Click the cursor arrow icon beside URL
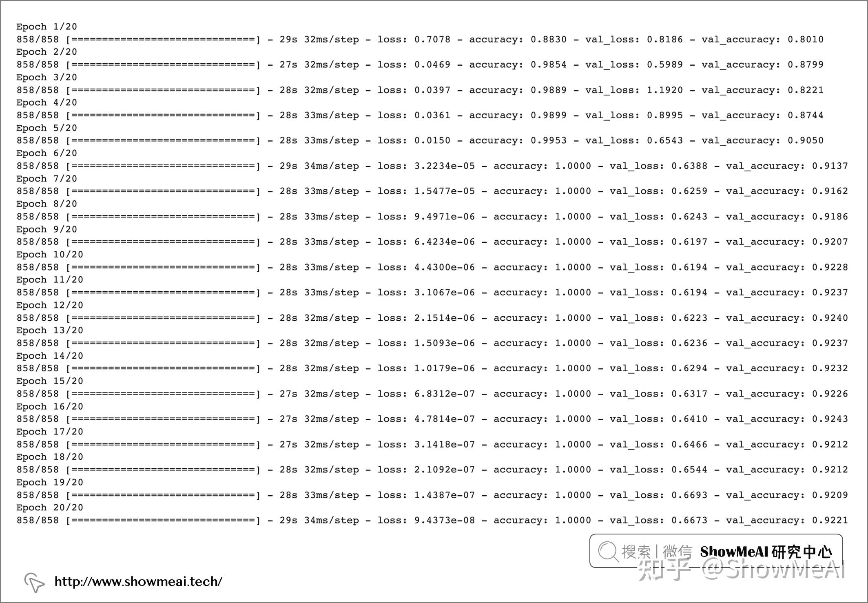This screenshot has height=603, width=868. pyautogui.click(x=34, y=582)
